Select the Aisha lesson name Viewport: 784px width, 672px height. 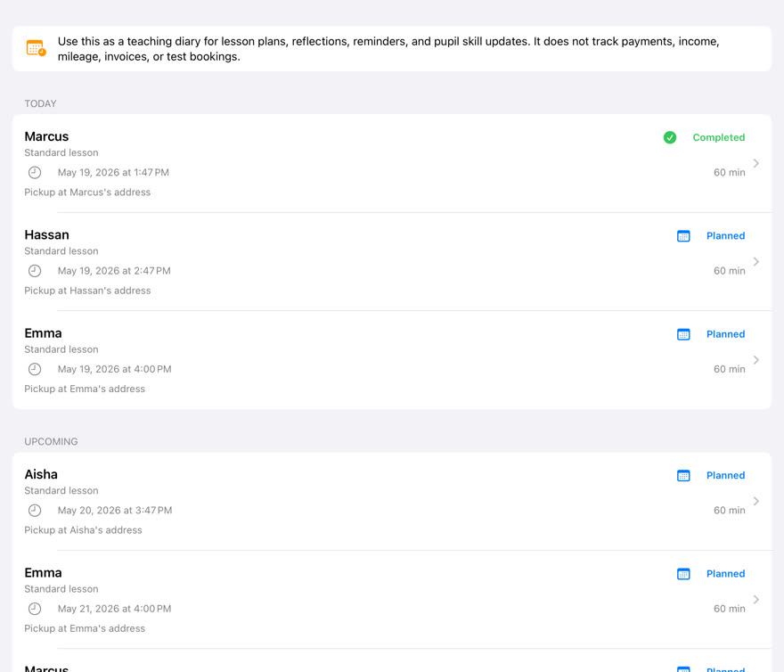click(41, 474)
